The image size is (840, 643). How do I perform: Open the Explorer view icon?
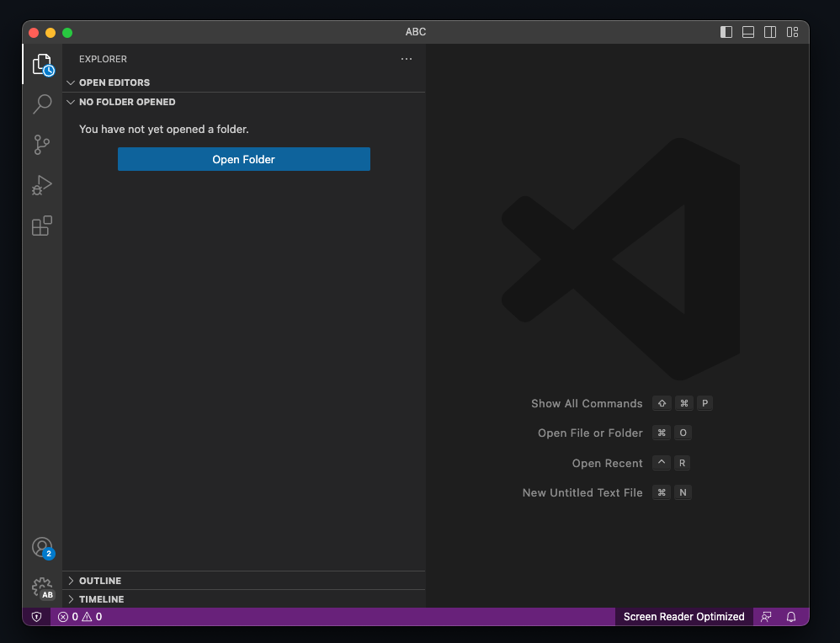pos(42,64)
